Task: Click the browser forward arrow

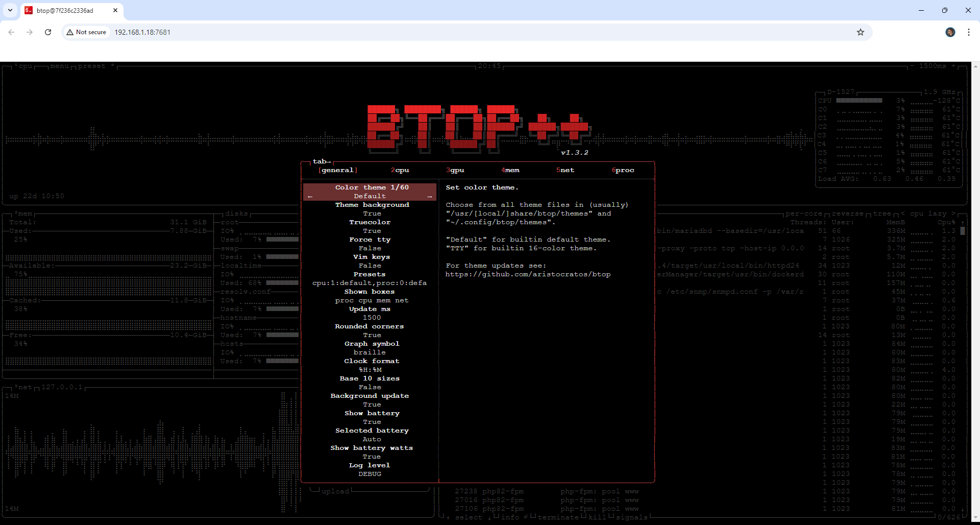Action: point(30,32)
